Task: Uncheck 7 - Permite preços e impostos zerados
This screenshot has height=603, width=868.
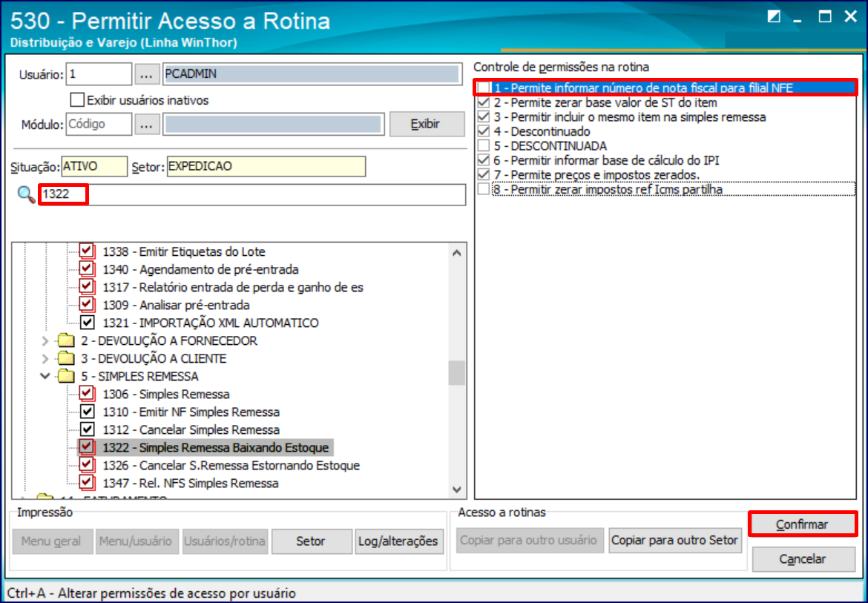Action: (x=484, y=174)
